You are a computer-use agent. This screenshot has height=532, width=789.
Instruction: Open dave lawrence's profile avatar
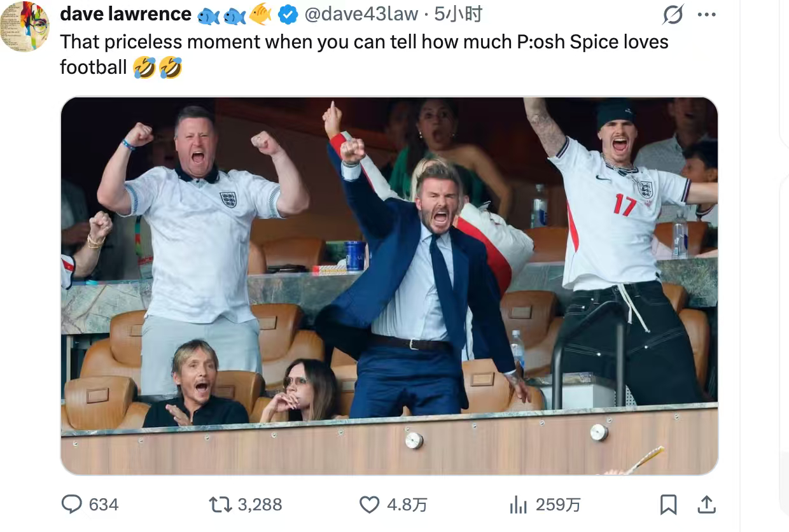coord(24,26)
